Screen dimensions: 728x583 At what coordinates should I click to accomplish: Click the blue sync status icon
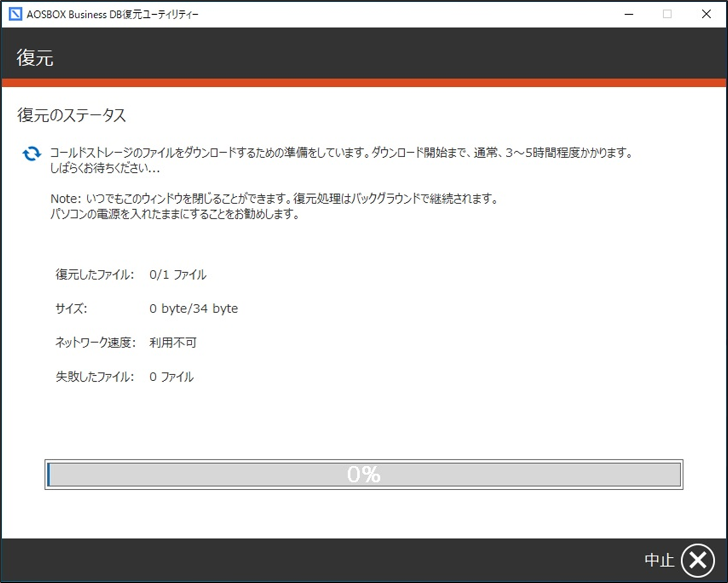(x=32, y=154)
